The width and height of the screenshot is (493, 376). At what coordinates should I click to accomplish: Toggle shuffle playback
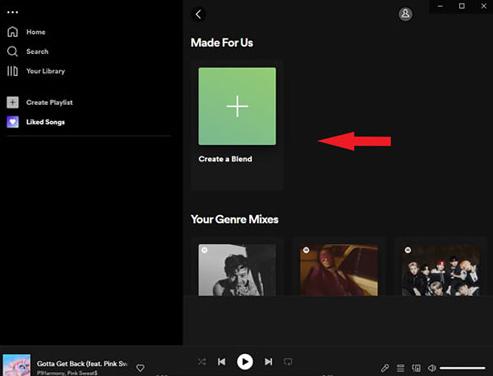tap(202, 362)
